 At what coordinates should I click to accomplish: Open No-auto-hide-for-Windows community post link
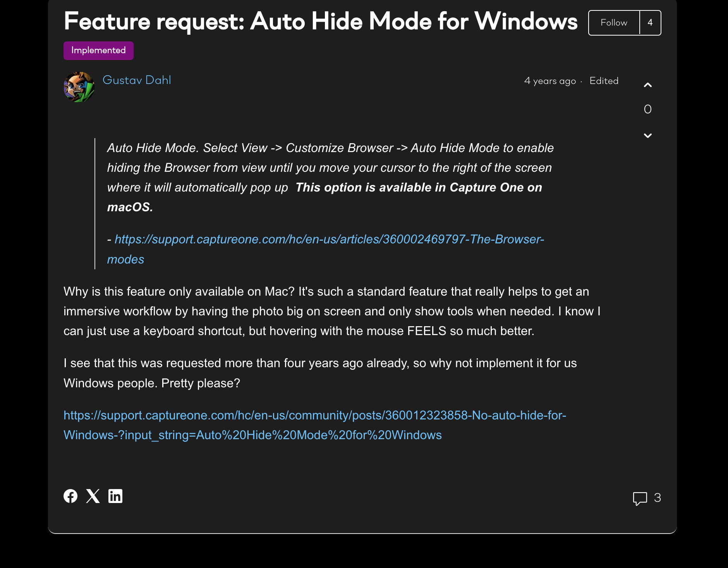(314, 416)
